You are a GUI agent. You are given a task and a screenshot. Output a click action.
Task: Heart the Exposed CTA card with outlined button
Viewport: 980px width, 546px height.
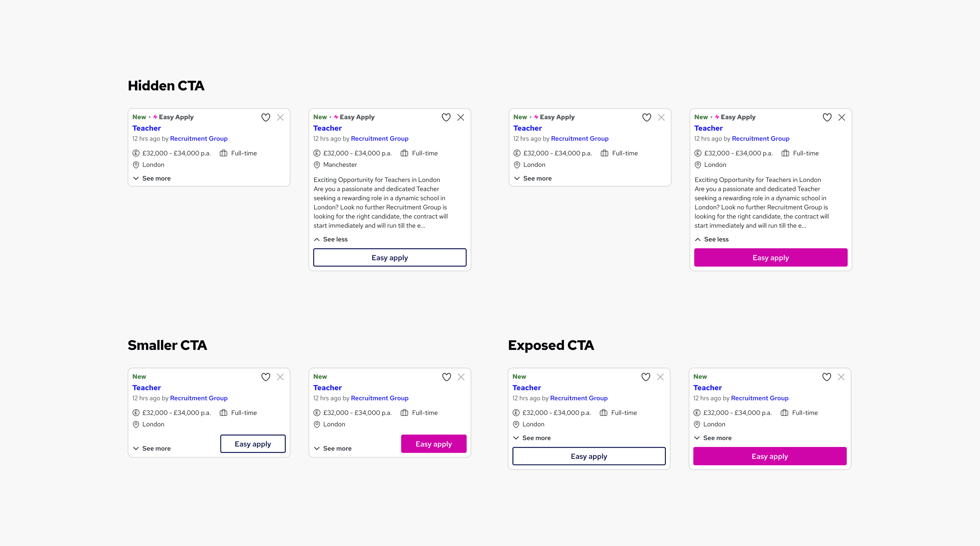coord(646,377)
